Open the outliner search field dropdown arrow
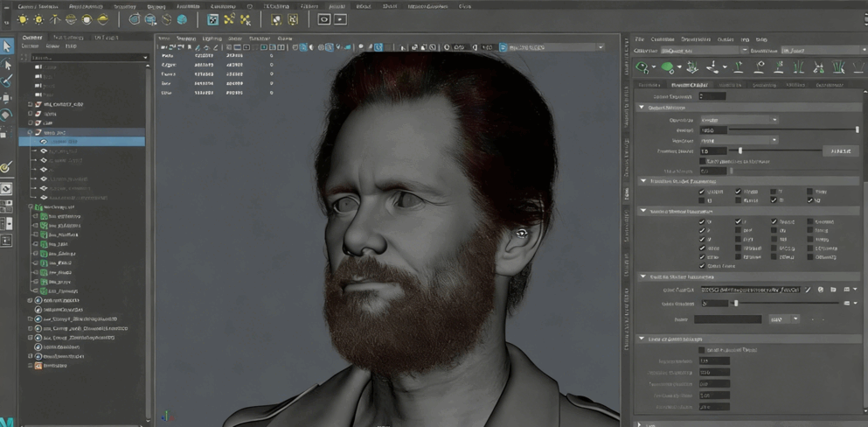The image size is (868, 427). (x=145, y=58)
